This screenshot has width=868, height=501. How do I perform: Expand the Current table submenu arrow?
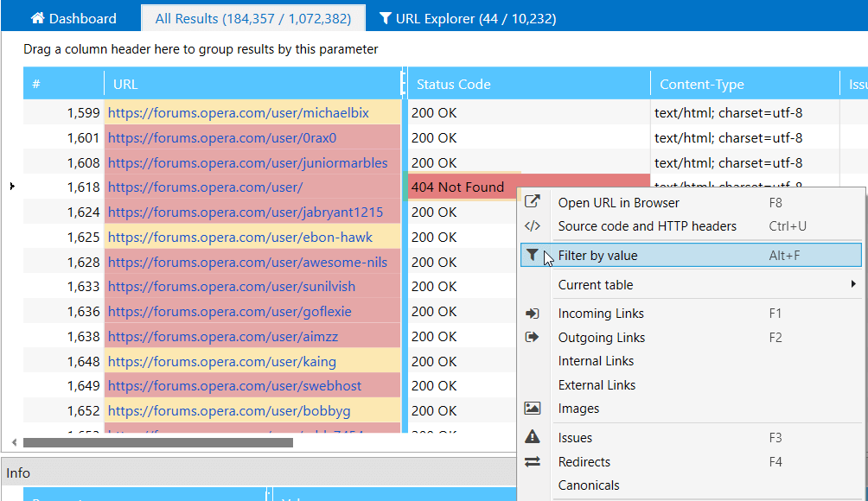[853, 284]
